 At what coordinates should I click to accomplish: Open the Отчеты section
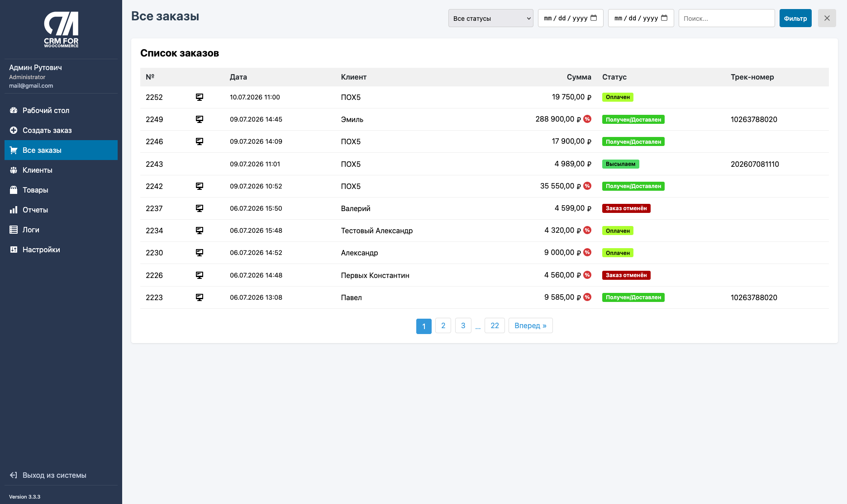pyautogui.click(x=61, y=210)
